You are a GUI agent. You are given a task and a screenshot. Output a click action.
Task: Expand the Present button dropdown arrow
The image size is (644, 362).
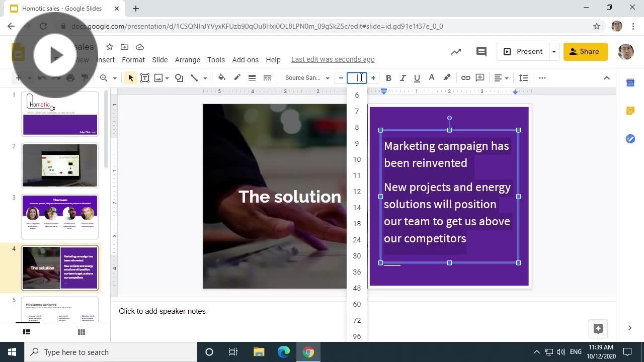pos(553,51)
